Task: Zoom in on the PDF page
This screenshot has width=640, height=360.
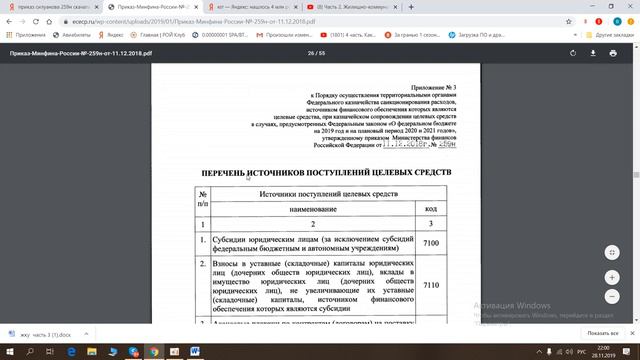Action: (612, 278)
